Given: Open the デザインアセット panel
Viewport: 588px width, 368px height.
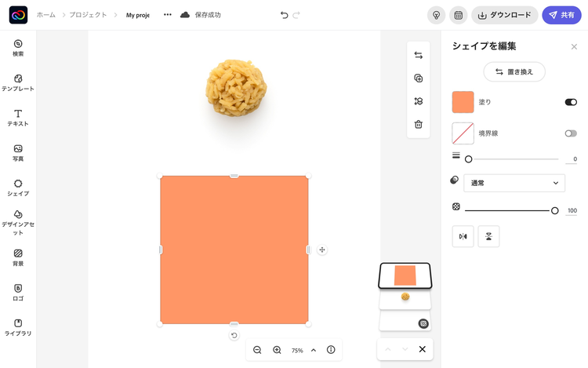Looking at the screenshot, I should pyautogui.click(x=18, y=223).
